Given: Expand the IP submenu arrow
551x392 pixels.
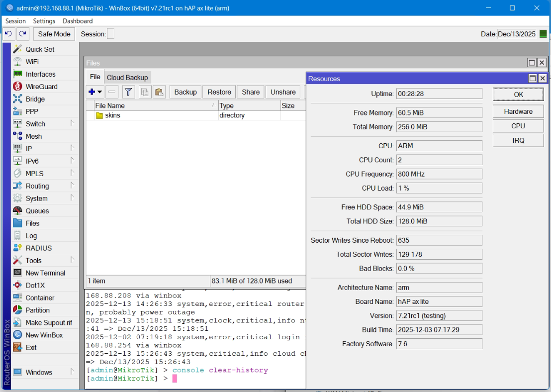Looking at the screenshot, I should pos(72,148).
